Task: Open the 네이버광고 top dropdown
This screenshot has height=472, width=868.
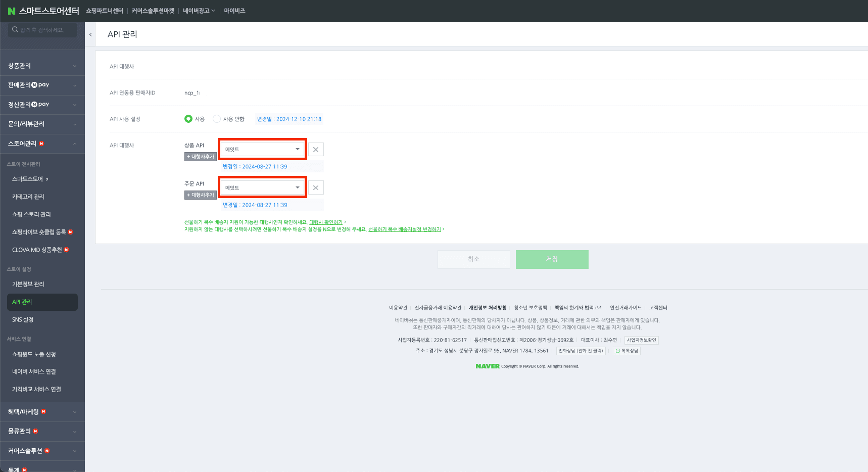Action: [x=199, y=11]
